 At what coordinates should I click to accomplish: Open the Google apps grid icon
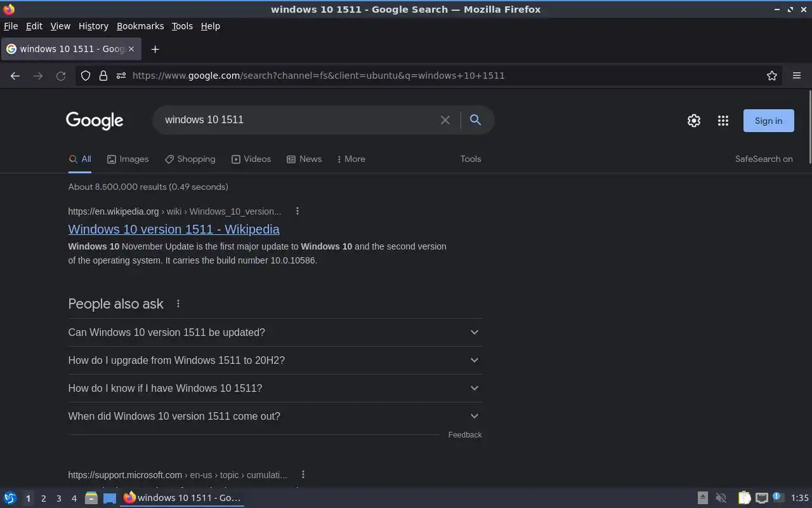point(723,121)
